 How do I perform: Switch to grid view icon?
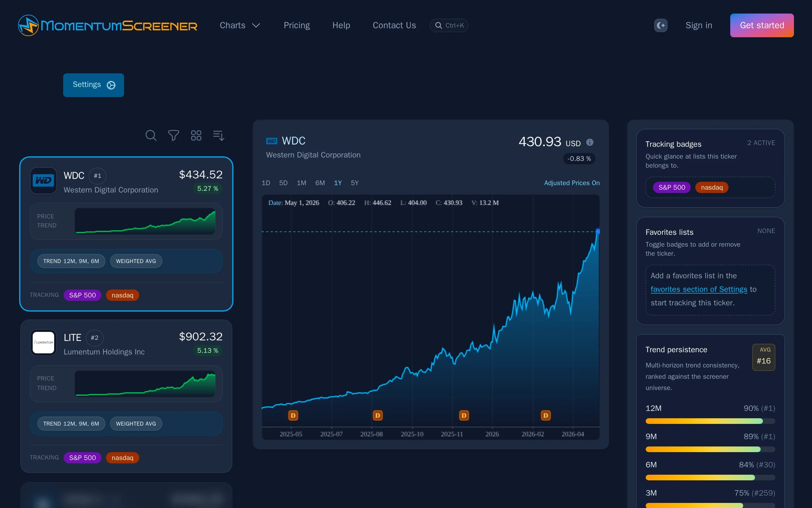(x=196, y=135)
